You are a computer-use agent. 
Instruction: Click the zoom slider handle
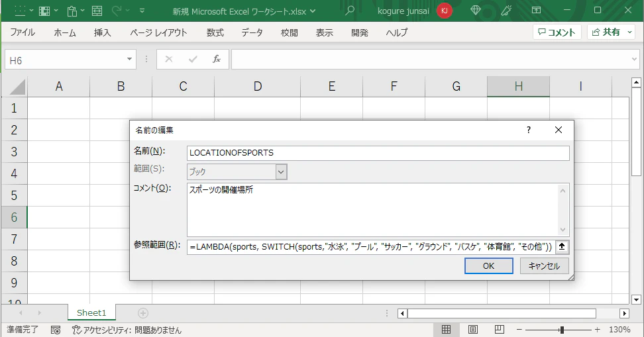point(561,330)
